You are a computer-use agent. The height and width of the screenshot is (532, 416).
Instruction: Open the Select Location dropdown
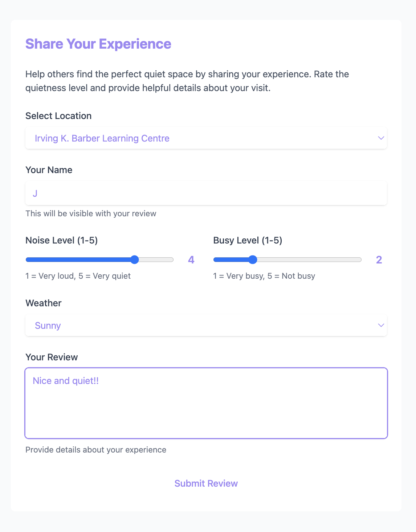click(206, 138)
